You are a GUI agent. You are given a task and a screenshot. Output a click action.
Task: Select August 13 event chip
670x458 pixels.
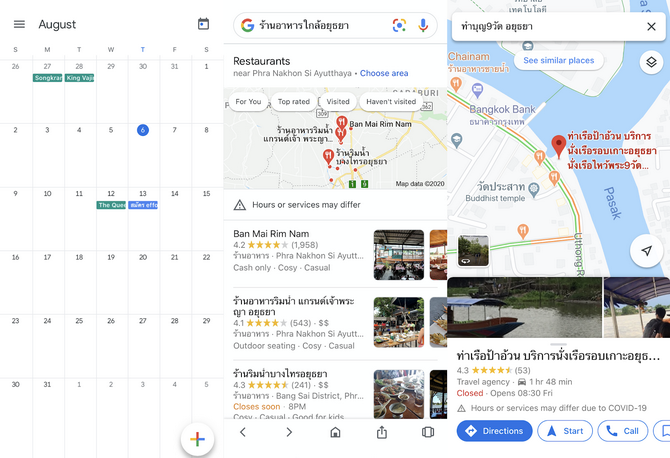point(143,205)
